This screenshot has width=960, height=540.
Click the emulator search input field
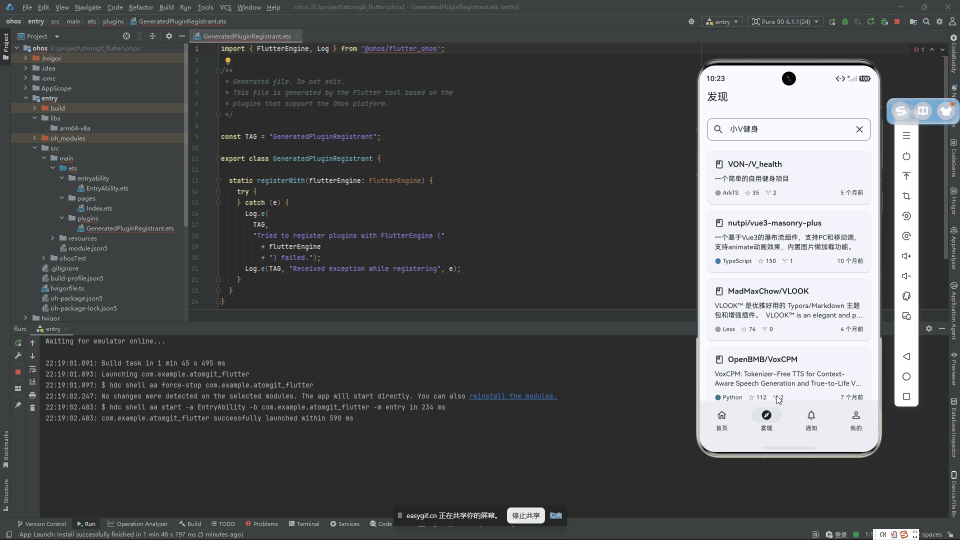[x=789, y=129]
